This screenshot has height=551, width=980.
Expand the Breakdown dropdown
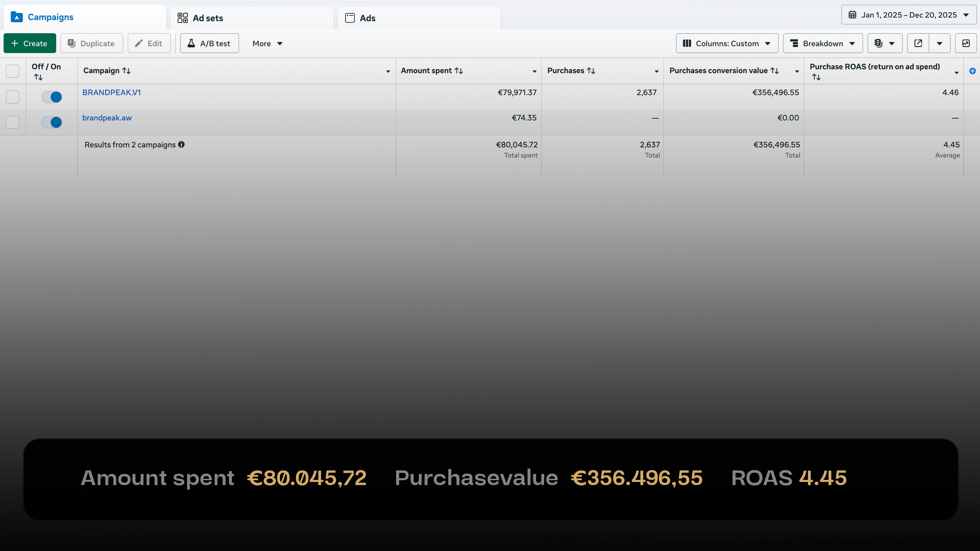click(x=823, y=43)
